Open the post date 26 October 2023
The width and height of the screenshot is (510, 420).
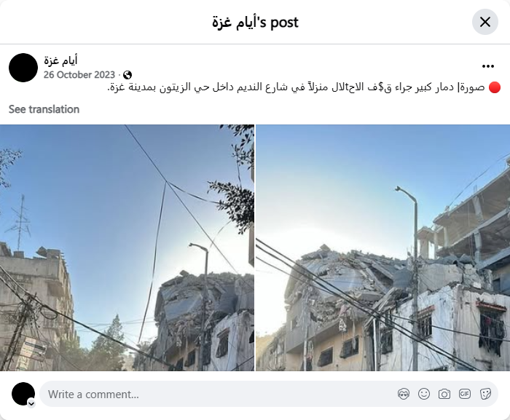(x=79, y=75)
